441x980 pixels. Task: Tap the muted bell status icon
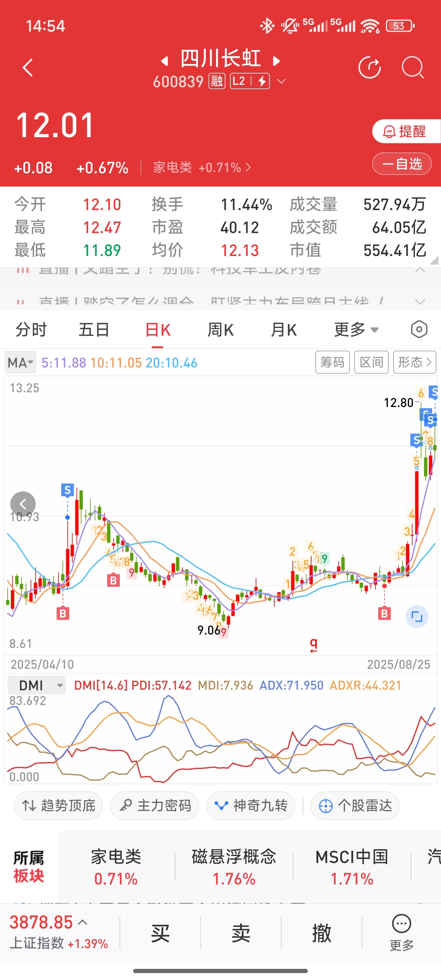pos(290,26)
